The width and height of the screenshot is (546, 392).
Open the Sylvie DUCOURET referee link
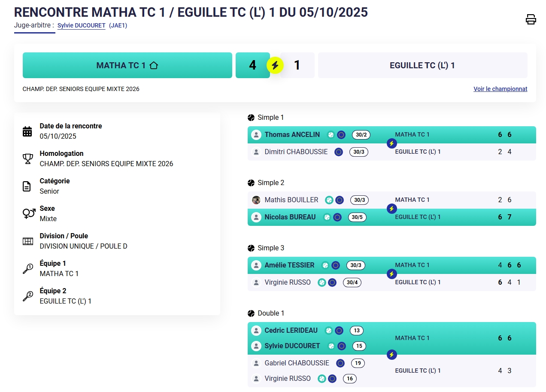pos(81,26)
